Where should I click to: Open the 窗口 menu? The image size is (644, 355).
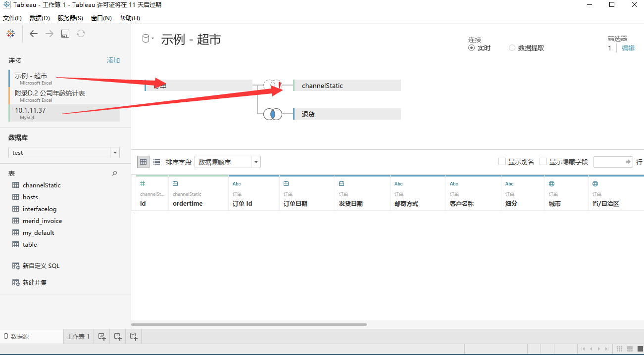(x=101, y=18)
